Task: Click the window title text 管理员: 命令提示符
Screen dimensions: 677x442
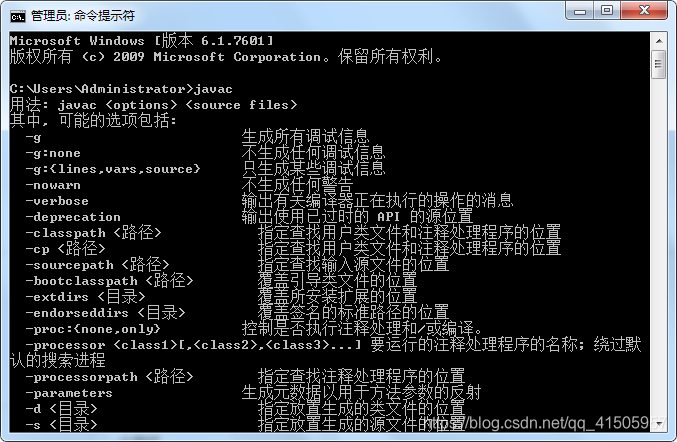Action: tap(83, 16)
